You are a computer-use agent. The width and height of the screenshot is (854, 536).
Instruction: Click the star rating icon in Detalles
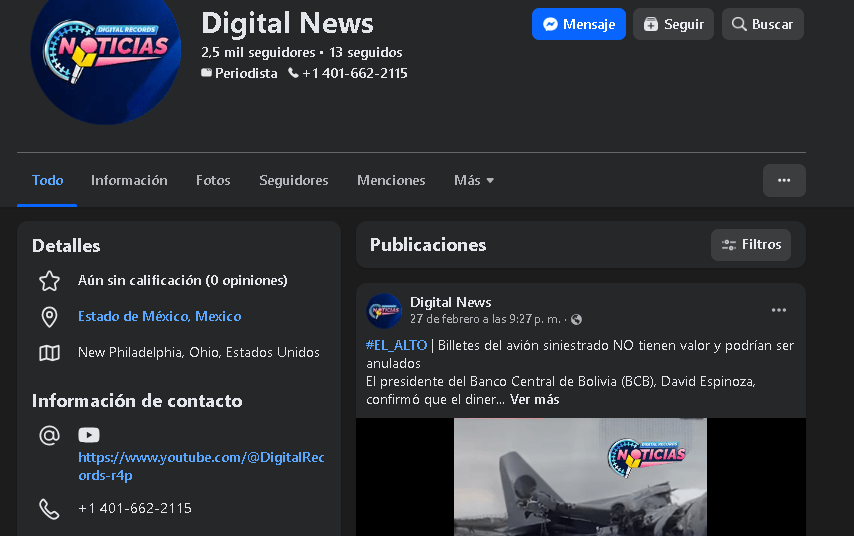tap(49, 280)
